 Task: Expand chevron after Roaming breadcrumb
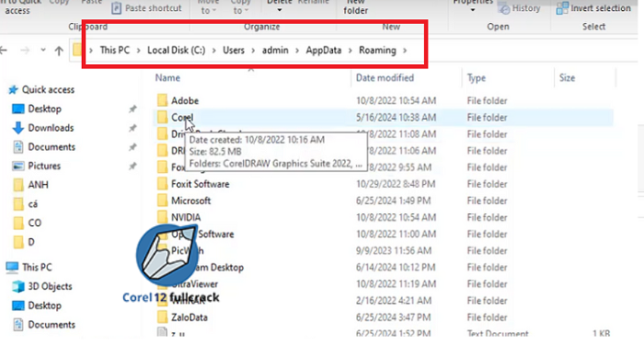pyautogui.click(x=405, y=51)
